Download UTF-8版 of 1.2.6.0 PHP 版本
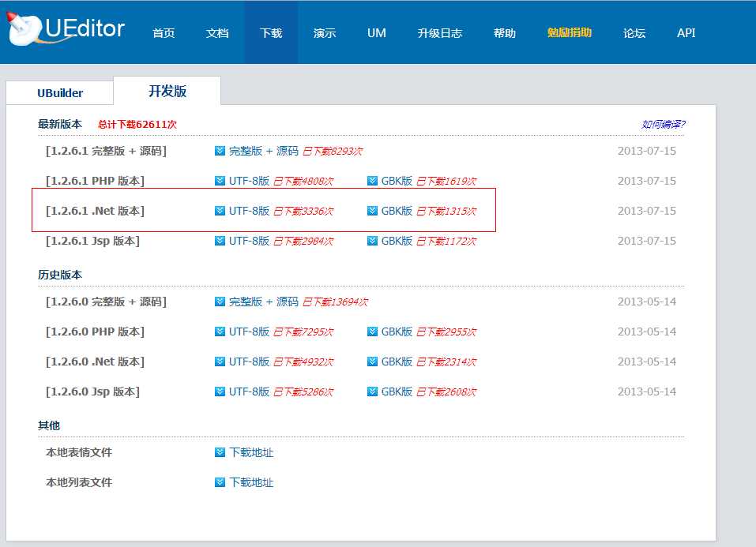Image resolution: width=756 pixels, height=547 pixels. (x=249, y=332)
